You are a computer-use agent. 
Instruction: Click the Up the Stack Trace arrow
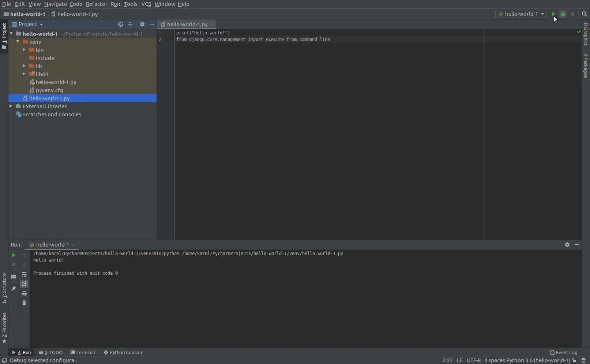(24, 255)
